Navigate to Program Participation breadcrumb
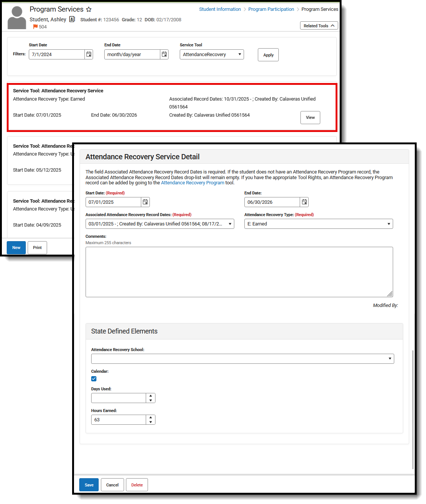This screenshot has width=426, height=504. click(271, 9)
